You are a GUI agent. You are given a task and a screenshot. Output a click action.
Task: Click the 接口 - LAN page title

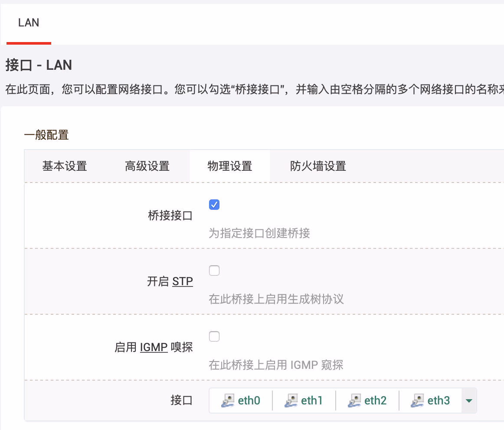click(39, 65)
